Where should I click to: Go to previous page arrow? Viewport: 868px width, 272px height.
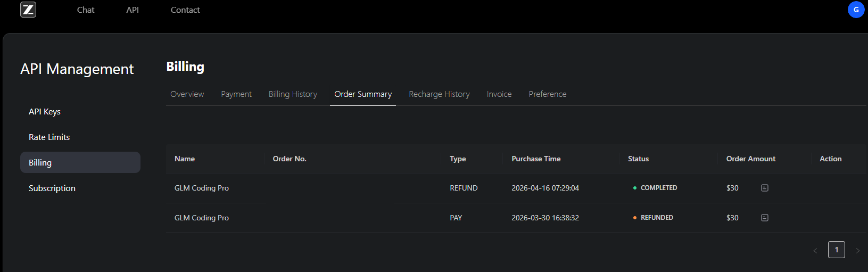point(815,250)
